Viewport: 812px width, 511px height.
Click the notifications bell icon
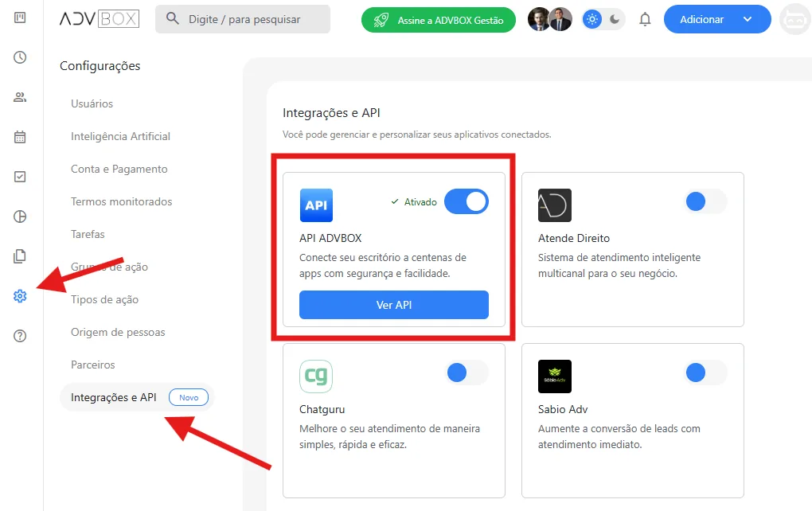(645, 20)
